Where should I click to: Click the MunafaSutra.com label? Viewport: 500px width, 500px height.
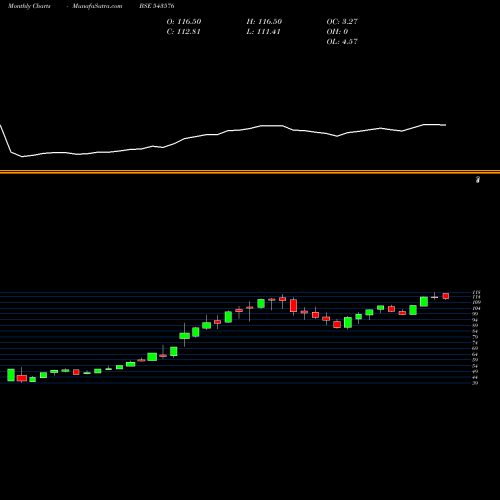(97, 6)
